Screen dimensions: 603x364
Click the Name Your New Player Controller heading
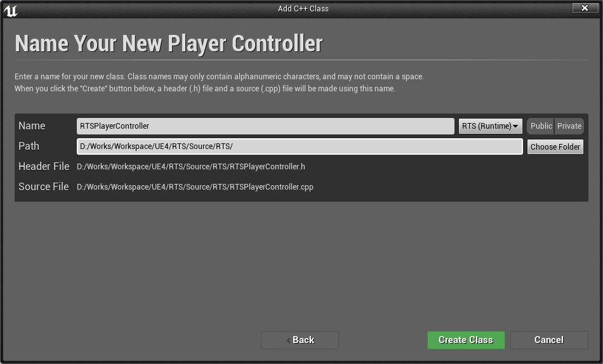pyautogui.click(x=169, y=43)
